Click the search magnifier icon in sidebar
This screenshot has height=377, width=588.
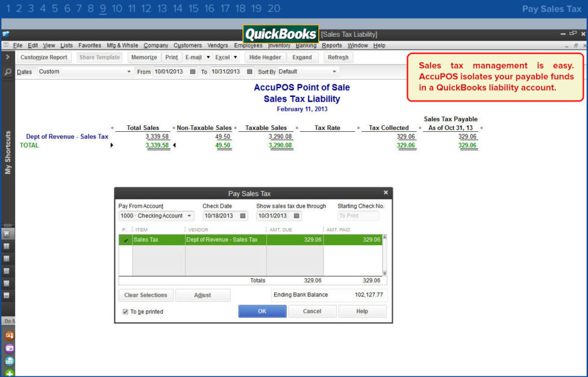click(x=7, y=72)
